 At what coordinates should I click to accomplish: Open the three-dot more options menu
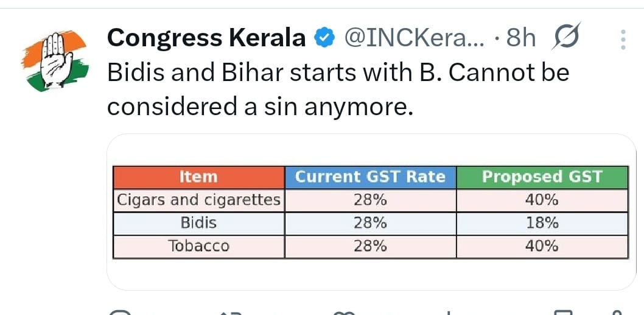623,40
